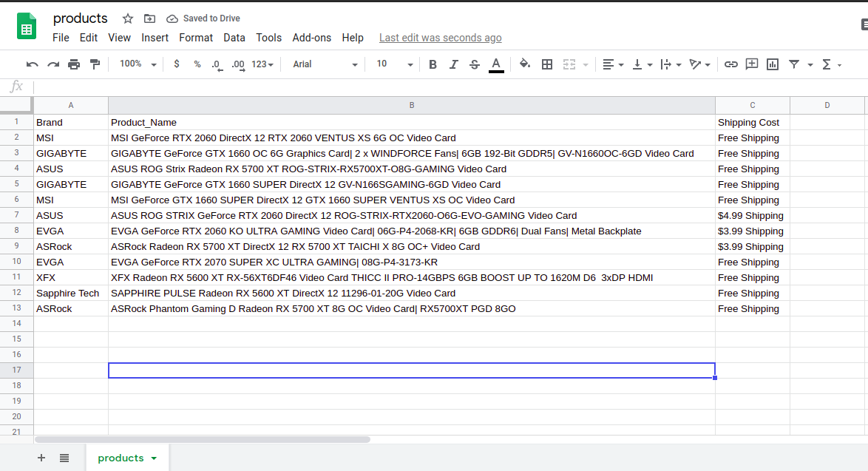Open the View menu
Viewport: 868px width, 471px height.
pos(119,38)
